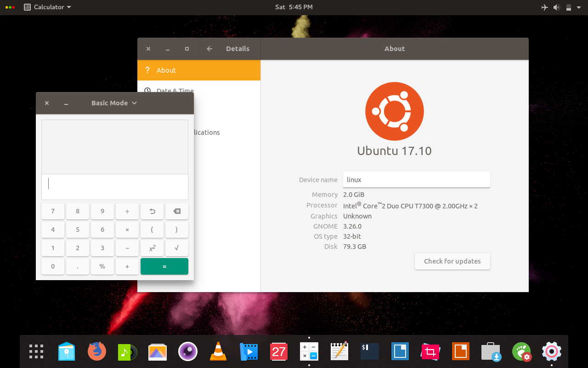This screenshot has width=588, height=368.
Task: Open the GNOME Tweaks foot dock icon
Action: (x=521, y=352)
